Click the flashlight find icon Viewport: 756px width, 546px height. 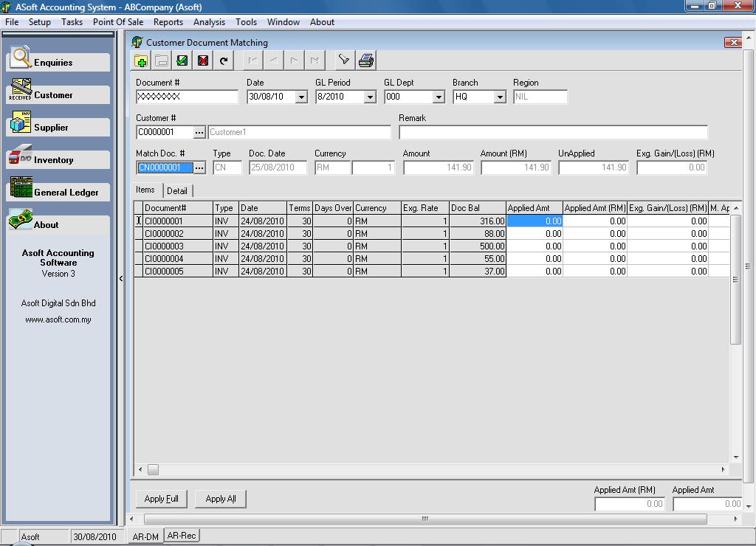coord(344,61)
